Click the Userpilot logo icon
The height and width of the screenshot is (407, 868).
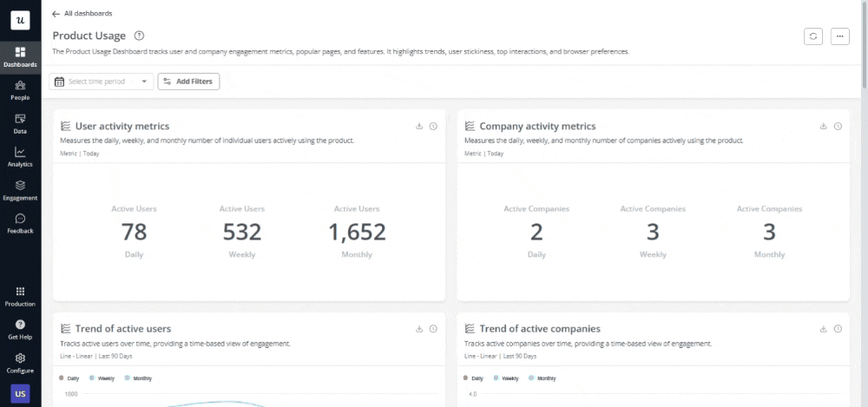click(20, 19)
